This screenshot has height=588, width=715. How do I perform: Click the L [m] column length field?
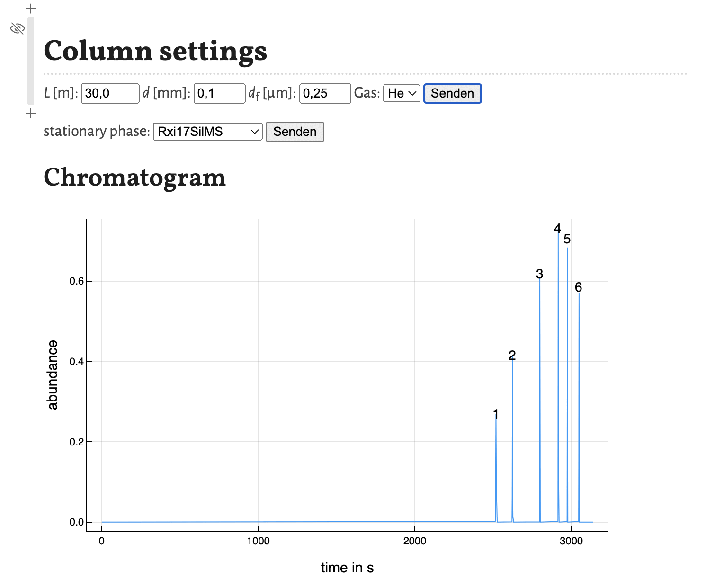[x=110, y=93]
